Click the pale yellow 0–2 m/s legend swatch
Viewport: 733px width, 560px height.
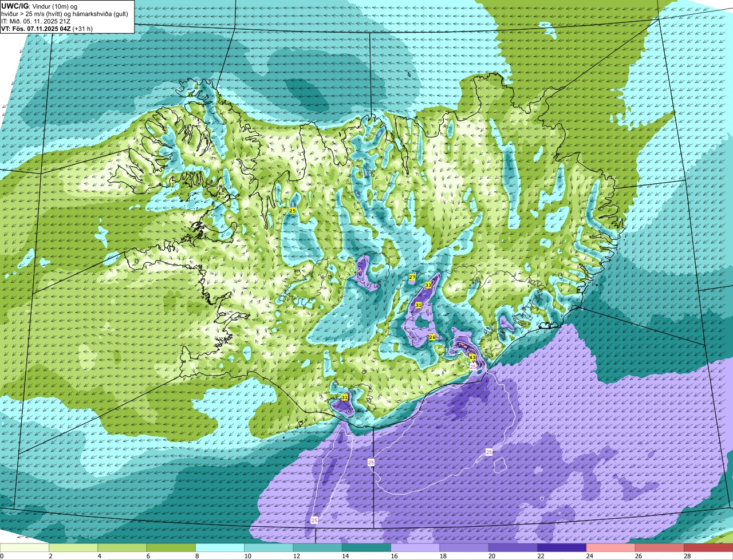tap(25, 548)
